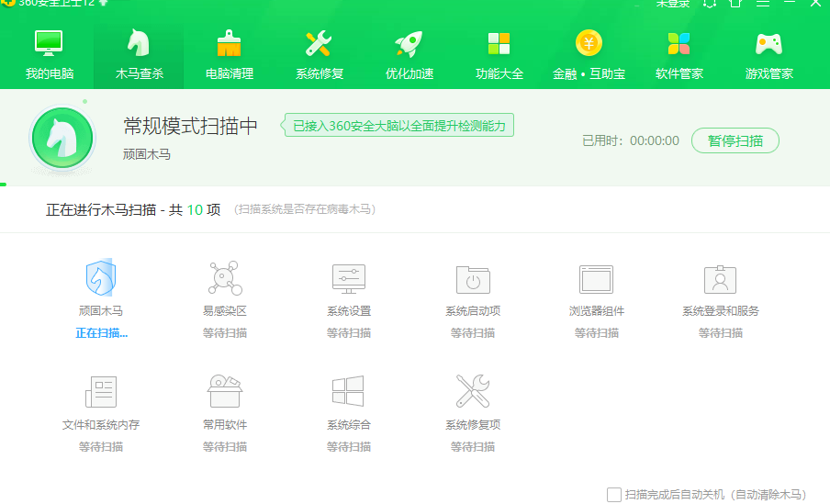
Task: Click the 系统设置 scan item icon
Action: pyautogui.click(x=349, y=278)
